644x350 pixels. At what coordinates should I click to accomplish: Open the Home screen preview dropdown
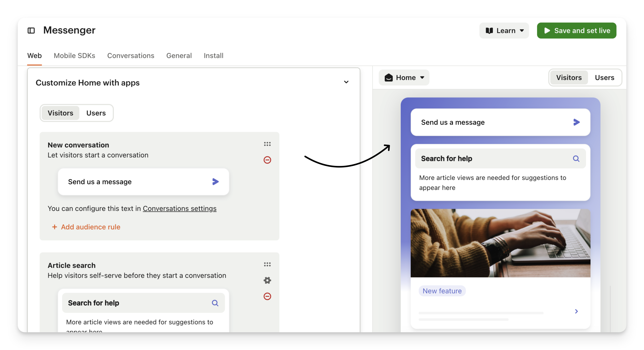404,77
